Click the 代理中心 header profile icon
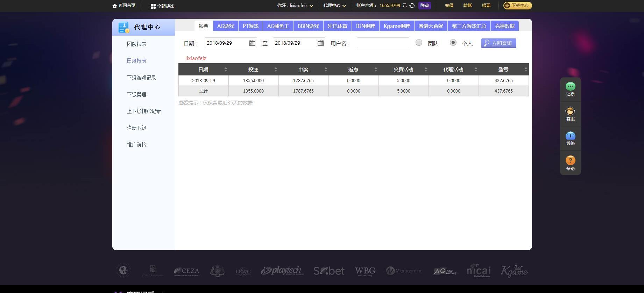The width and height of the screenshot is (644, 293). [124, 27]
